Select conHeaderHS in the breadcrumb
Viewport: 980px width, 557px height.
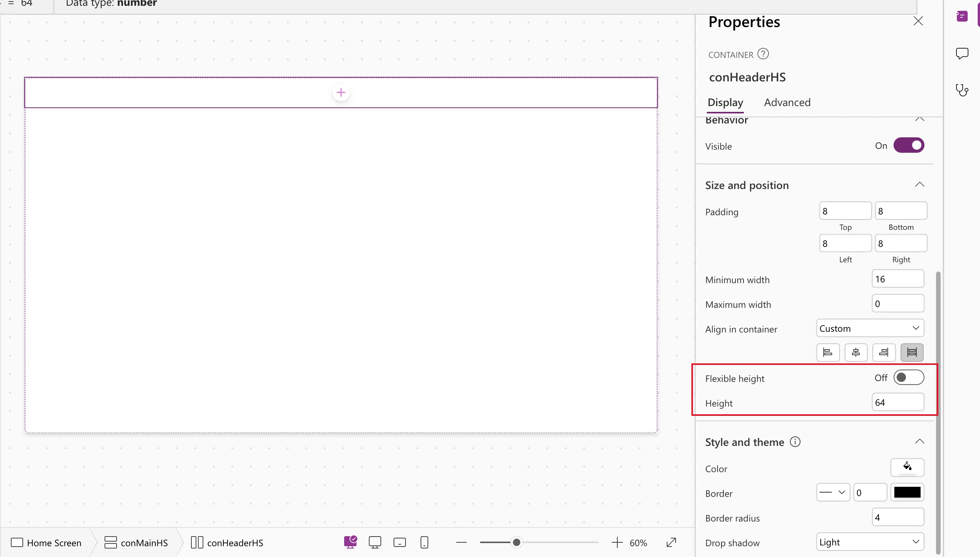tap(227, 543)
